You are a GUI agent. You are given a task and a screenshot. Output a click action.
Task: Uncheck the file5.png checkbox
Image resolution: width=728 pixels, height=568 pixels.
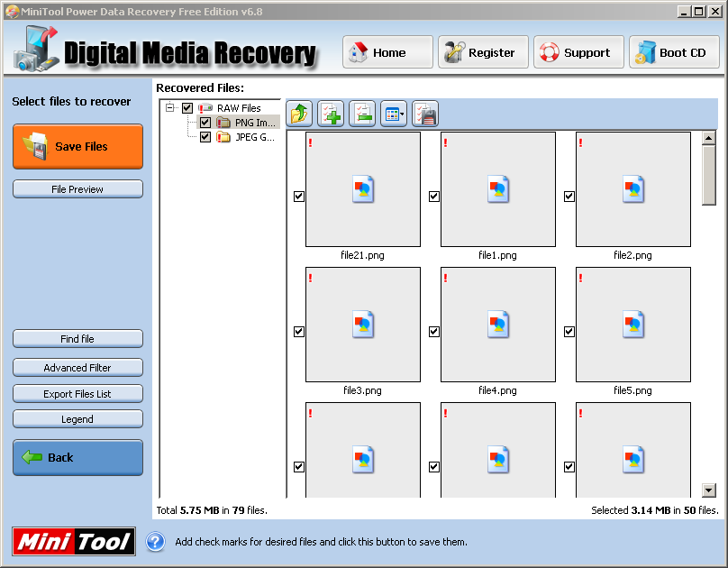[569, 332]
